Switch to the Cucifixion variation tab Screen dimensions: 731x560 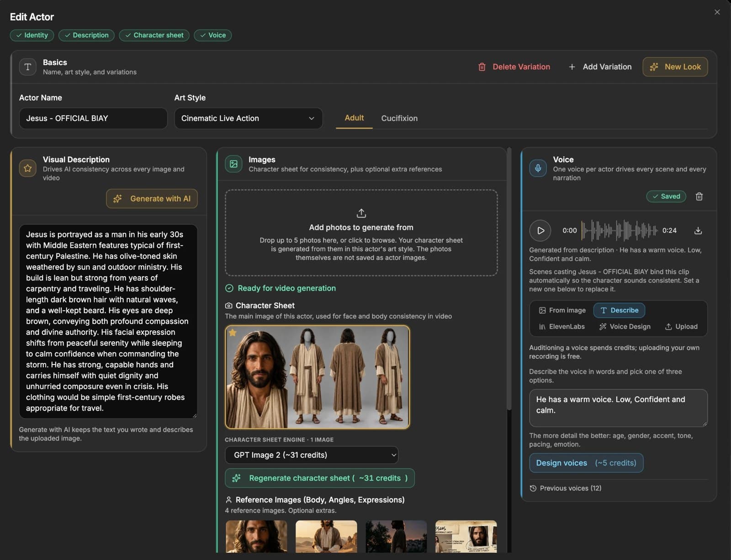tap(399, 118)
